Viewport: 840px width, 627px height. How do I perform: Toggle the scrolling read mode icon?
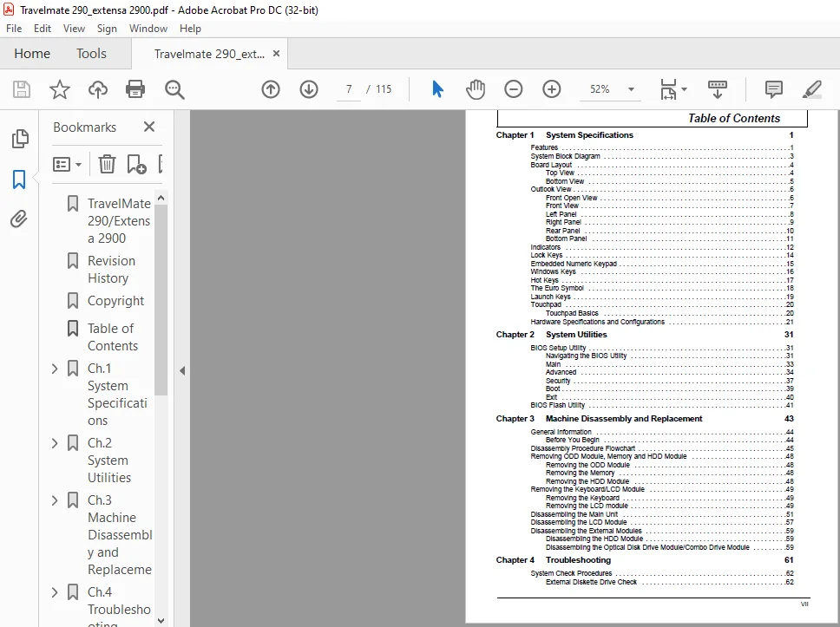pyautogui.click(x=718, y=89)
